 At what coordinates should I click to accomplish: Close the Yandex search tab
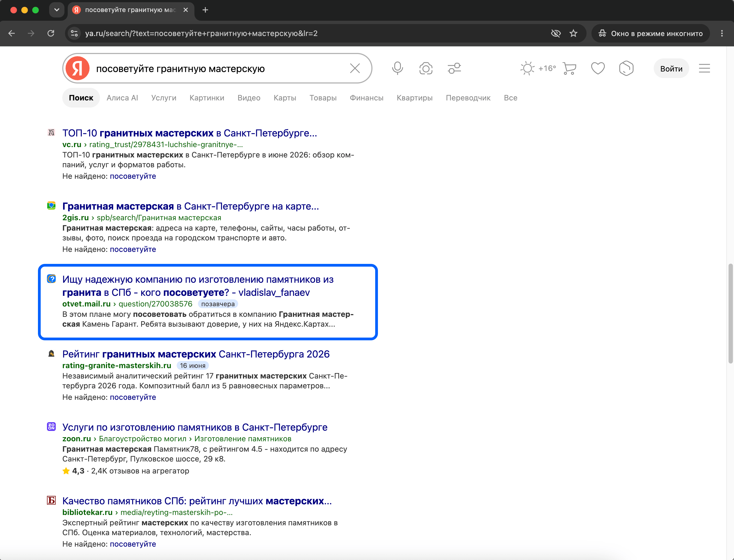(186, 10)
